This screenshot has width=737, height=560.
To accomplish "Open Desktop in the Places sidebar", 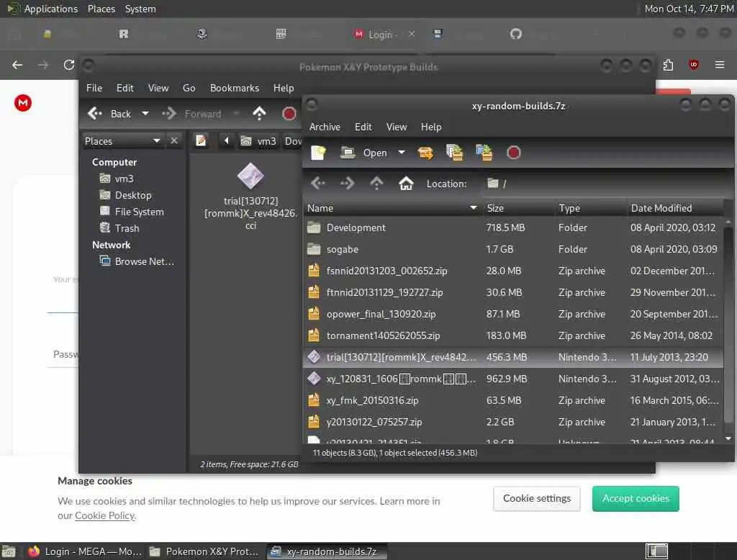I will pos(125,195).
